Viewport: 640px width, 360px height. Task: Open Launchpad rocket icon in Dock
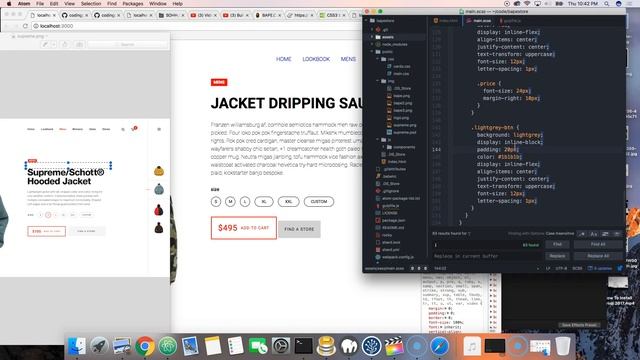point(99,346)
